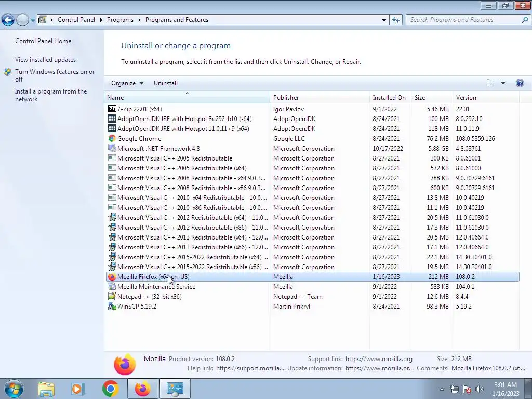Click the 7-Zip program icon
532x399 pixels.
click(112, 109)
